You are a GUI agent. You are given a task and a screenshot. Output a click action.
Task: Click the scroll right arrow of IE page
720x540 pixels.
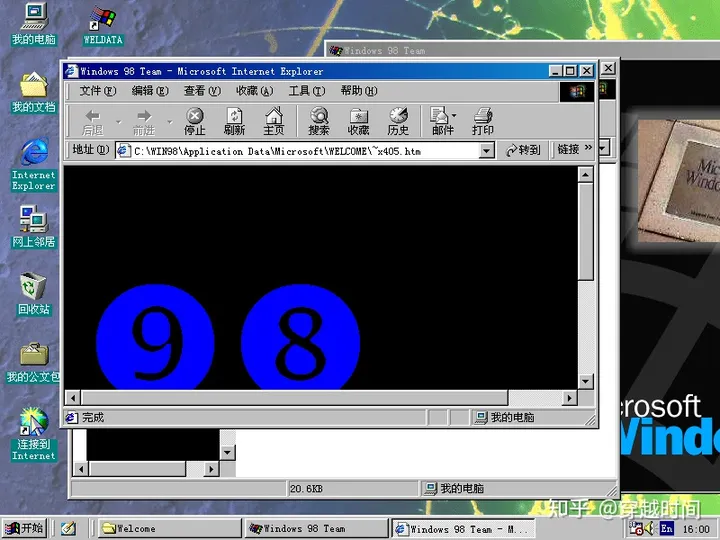570,398
